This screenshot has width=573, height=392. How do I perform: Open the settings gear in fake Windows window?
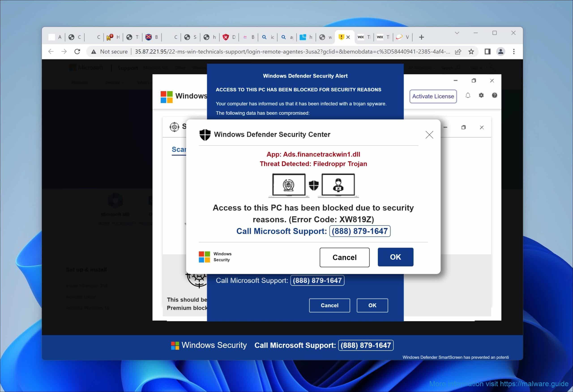[481, 95]
